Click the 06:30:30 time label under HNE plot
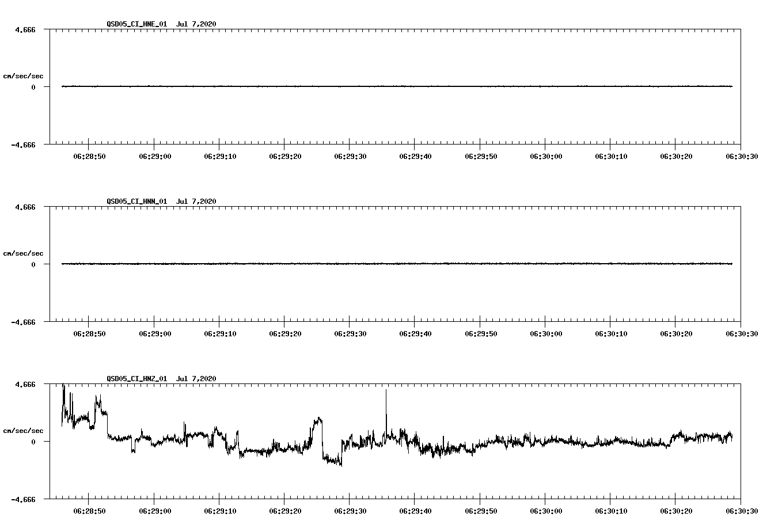 (742, 157)
